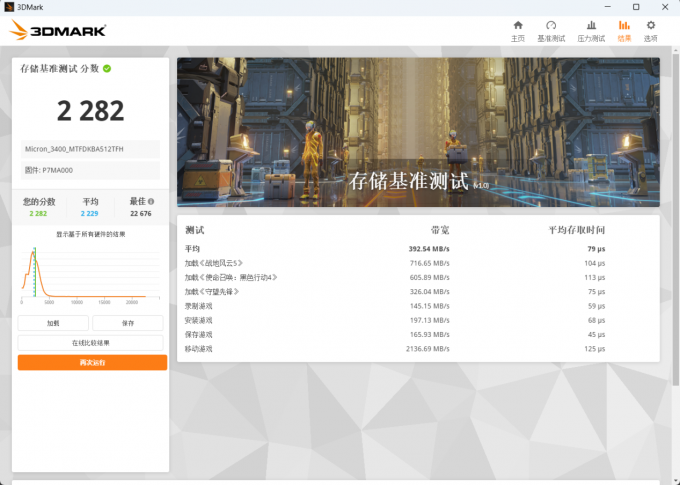Click the 75 μs access time value
This screenshot has height=485, width=680.
point(596,292)
